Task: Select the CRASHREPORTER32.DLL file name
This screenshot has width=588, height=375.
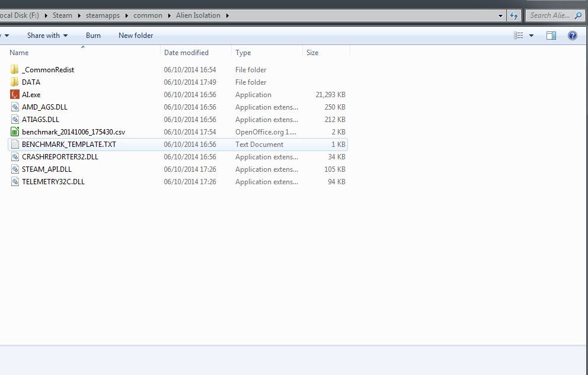Action: (60, 157)
